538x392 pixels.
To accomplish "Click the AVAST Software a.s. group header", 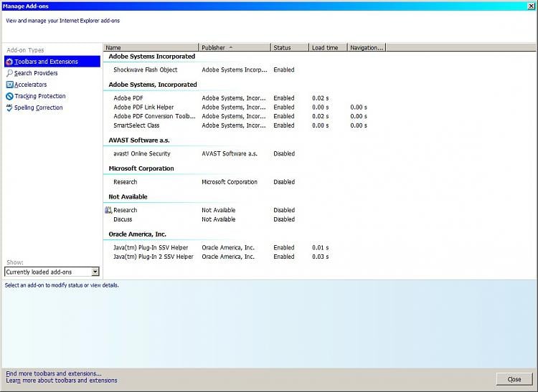I will [x=139, y=140].
